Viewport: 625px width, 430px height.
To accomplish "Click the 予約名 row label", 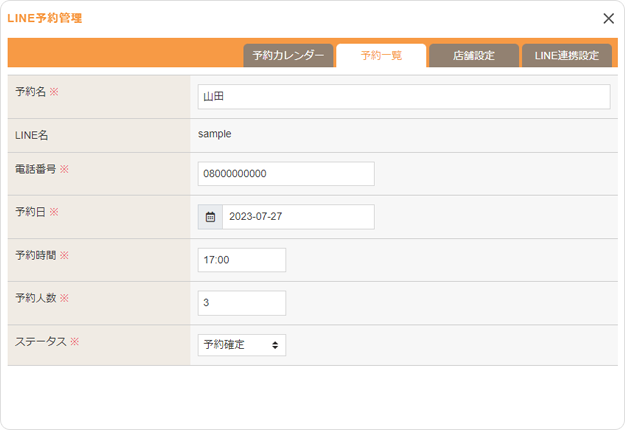I will [37, 91].
